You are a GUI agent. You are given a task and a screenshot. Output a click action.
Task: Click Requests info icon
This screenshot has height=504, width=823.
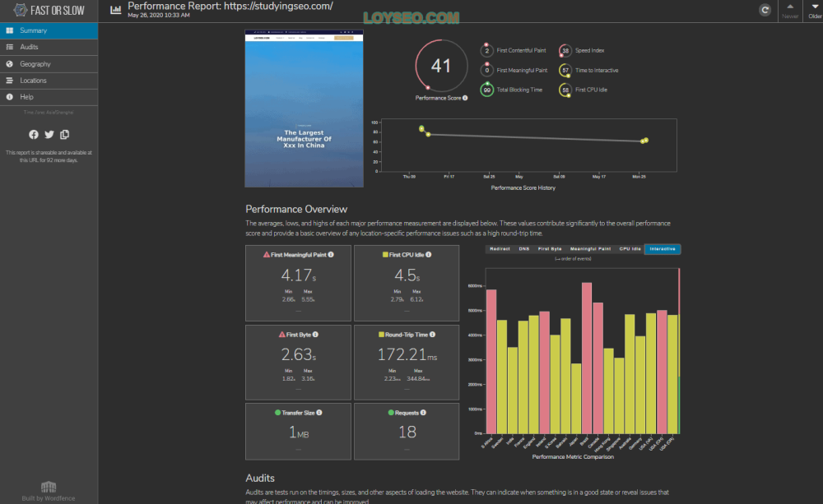coord(424,413)
